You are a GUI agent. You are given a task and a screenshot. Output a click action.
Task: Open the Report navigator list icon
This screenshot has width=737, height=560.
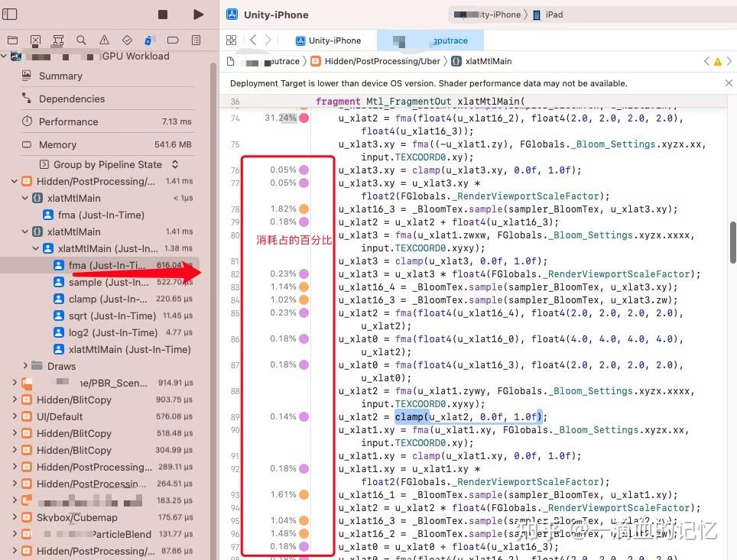click(196, 40)
